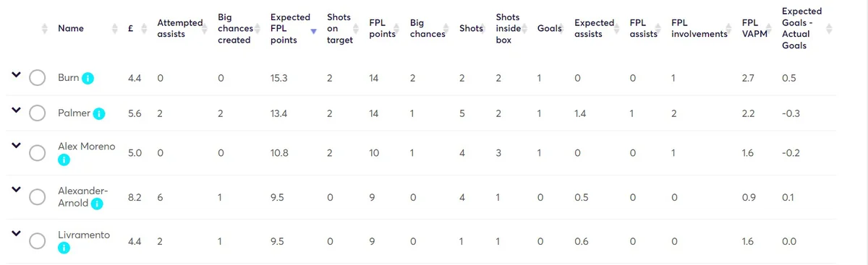Click the info icon under Alex Moreno

(x=64, y=160)
